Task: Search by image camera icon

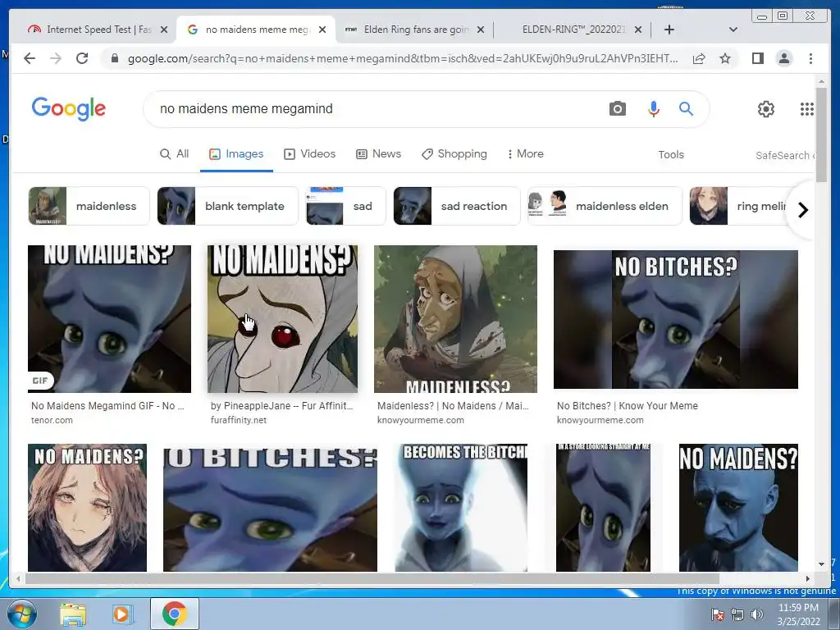Action: point(617,109)
